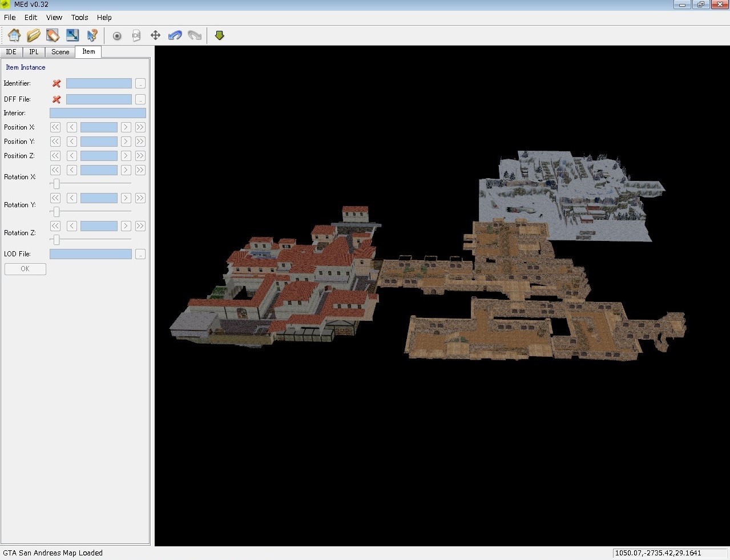Click the red X beside Identifier
The width and height of the screenshot is (730, 560).
57,83
